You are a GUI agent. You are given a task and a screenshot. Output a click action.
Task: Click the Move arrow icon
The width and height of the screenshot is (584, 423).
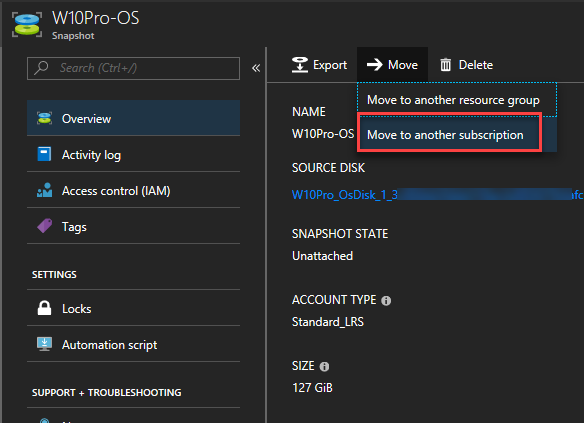pos(375,65)
